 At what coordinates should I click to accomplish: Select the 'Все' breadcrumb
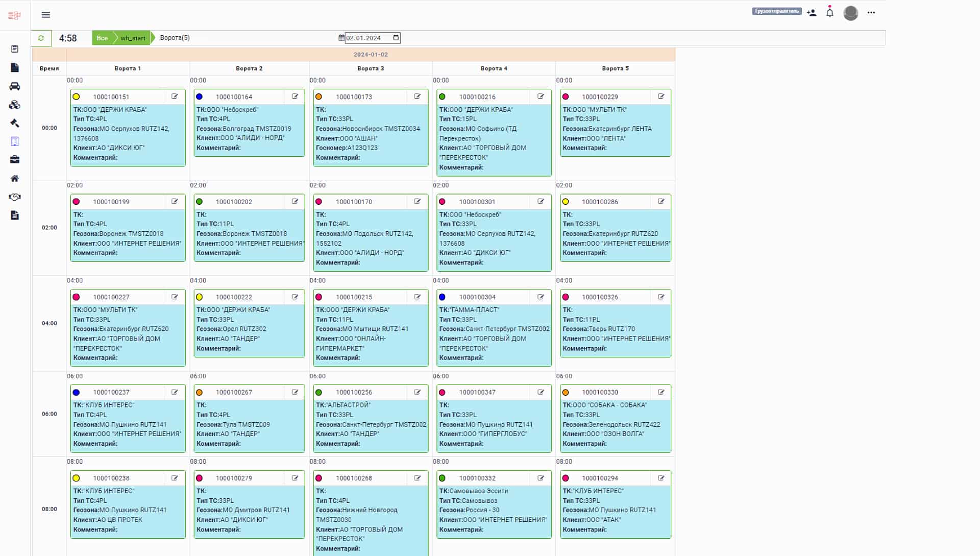(x=102, y=38)
